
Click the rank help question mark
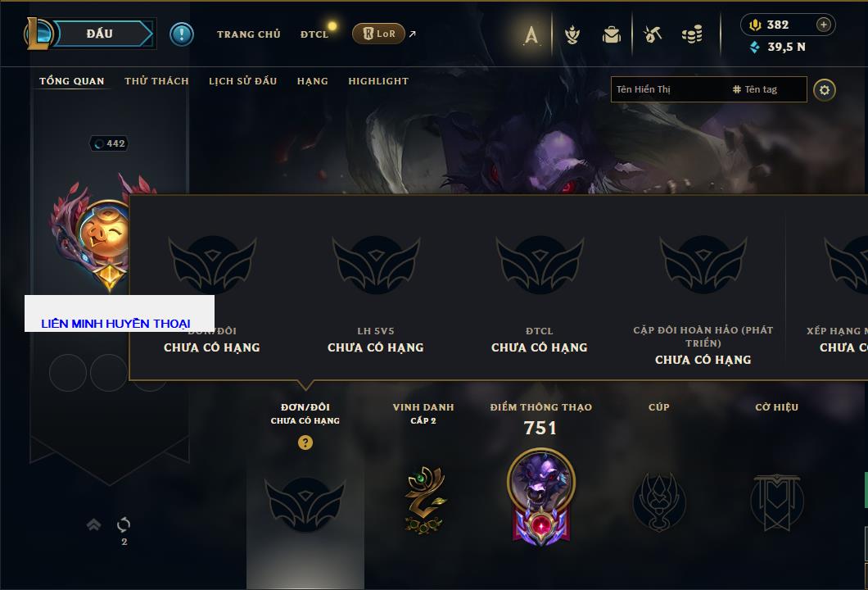305,442
